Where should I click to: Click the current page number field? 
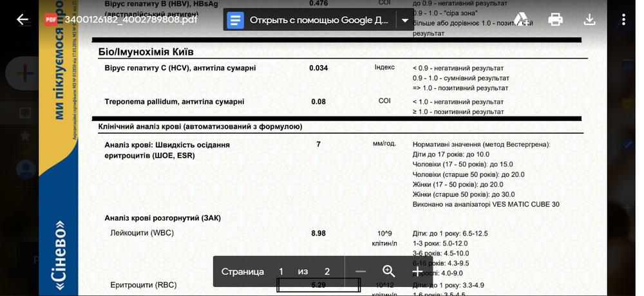coord(281,272)
